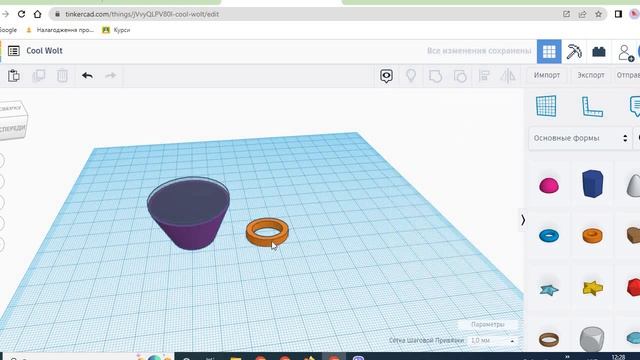
Task: Click the Delete trash icon
Action: coord(62,76)
